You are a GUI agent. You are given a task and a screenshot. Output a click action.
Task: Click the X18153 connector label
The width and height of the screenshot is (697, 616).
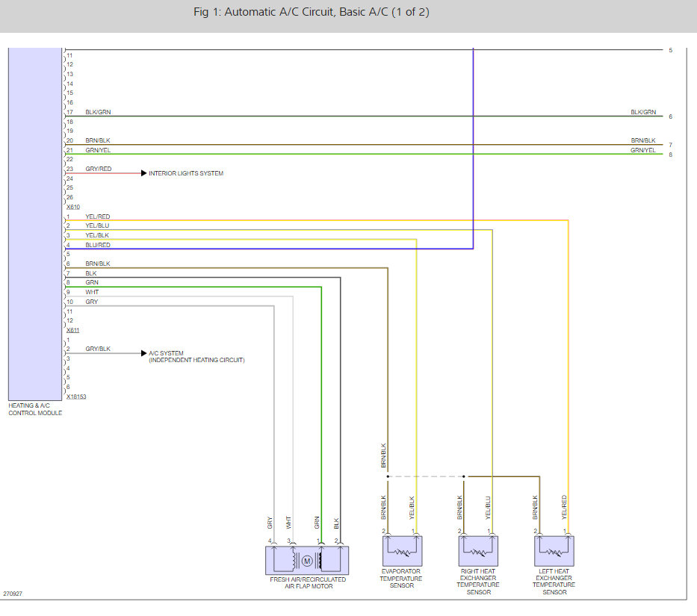coord(76,396)
